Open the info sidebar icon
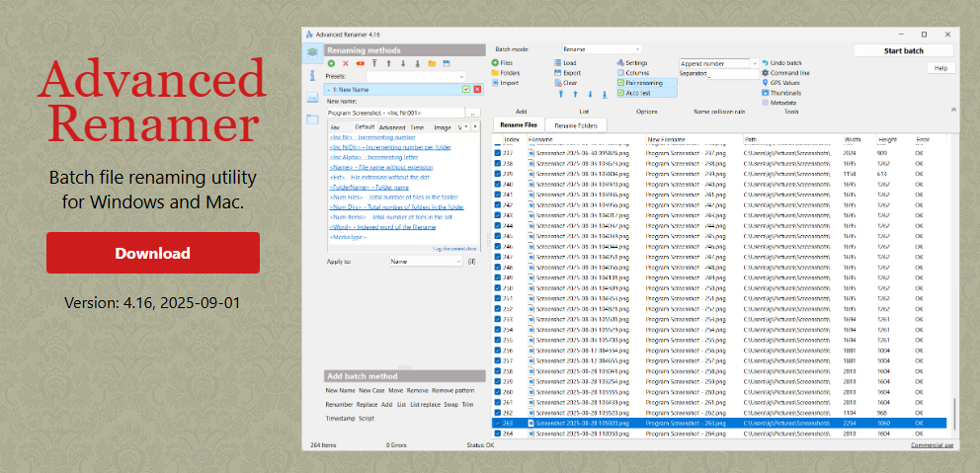Screen dimensions: 980x473 (312, 76)
